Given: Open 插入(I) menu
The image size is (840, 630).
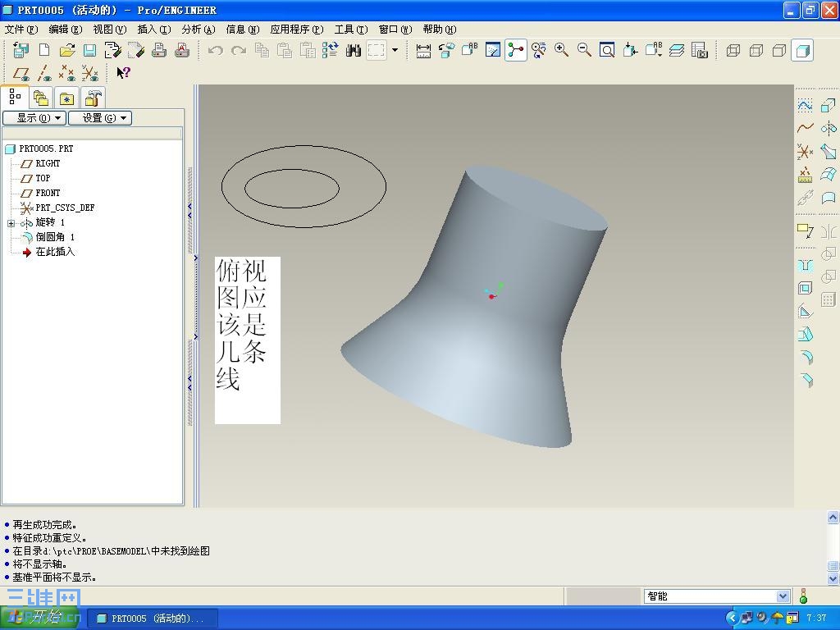Looking at the screenshot, I should pyautogui.click(x=153, y=30).
